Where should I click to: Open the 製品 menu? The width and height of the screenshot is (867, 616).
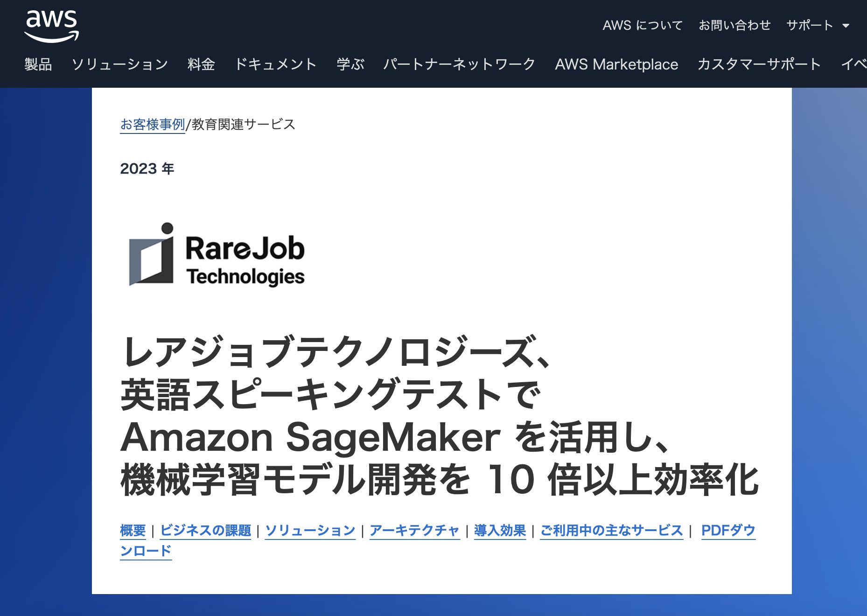pyautogui.click(x=38, y=64)
